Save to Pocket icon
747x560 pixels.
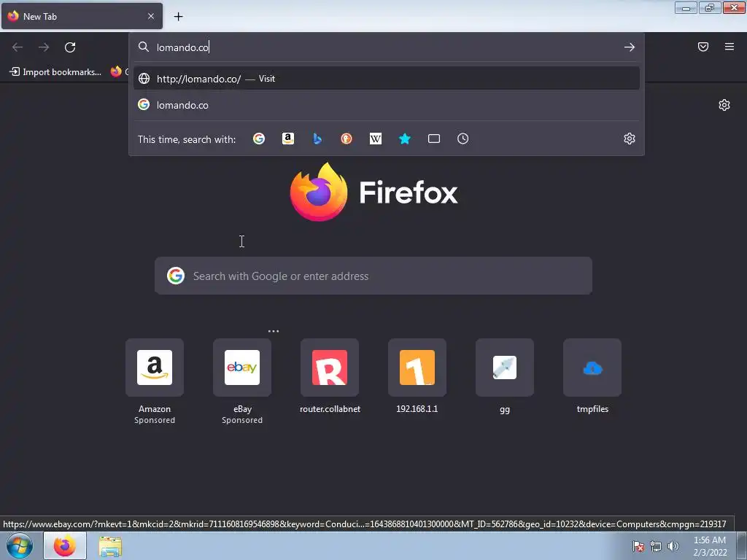703,47
